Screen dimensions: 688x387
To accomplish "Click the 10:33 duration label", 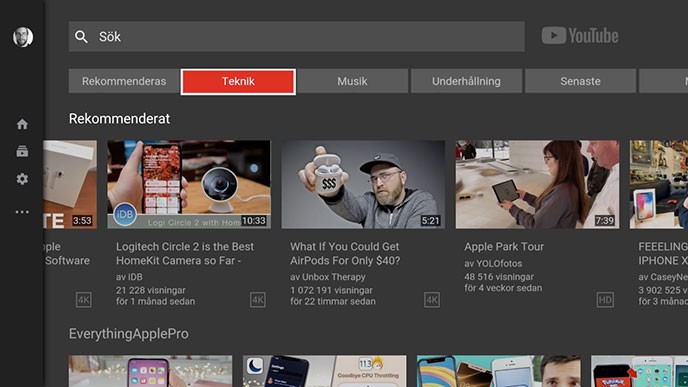I will pos(254,221).
